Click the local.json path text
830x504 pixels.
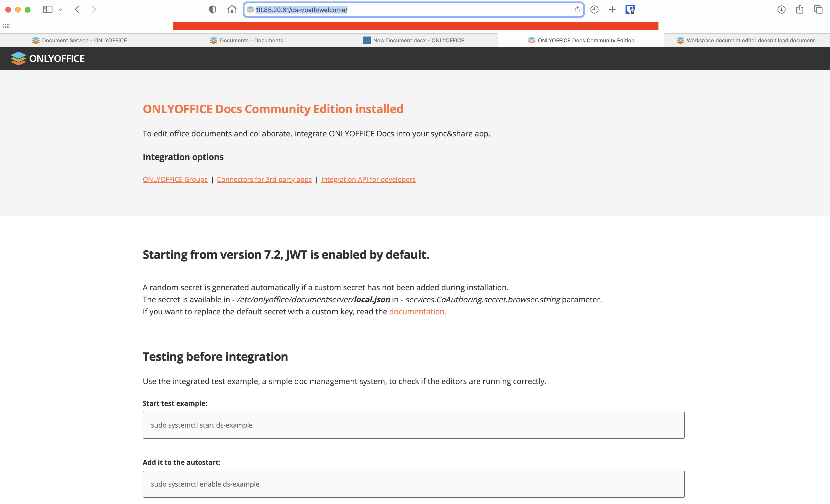click(x=314, y=300)
